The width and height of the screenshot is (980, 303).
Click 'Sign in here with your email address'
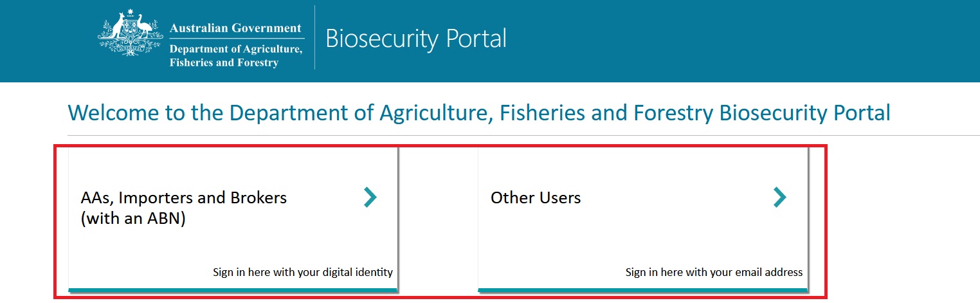[x=714, y=272]
